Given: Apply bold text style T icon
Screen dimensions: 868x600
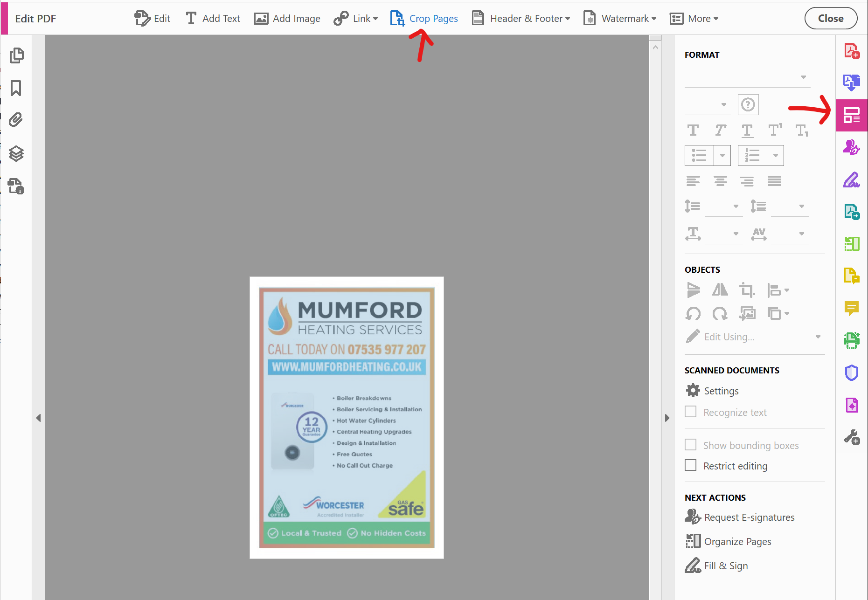Looking at the screenshot, I should pos(693,130).
